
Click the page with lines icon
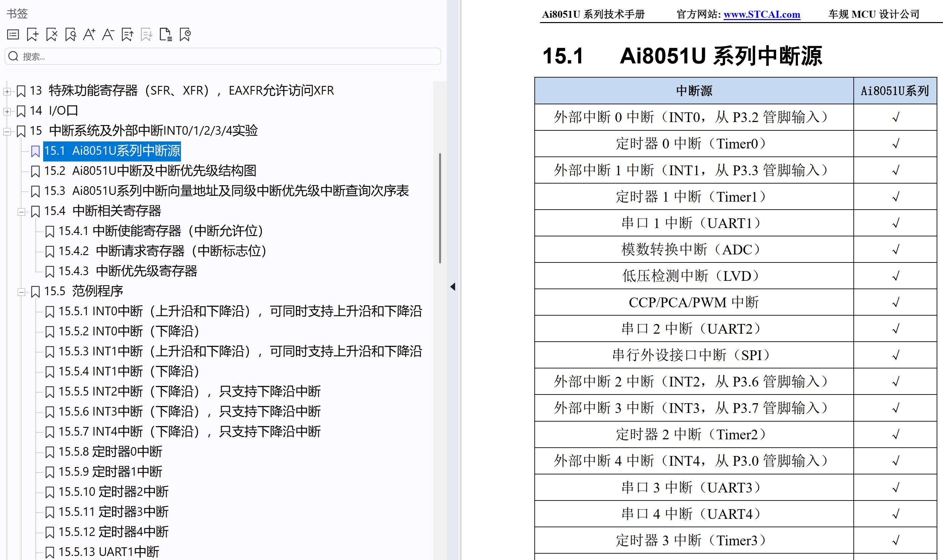click(x=166, y=35)
